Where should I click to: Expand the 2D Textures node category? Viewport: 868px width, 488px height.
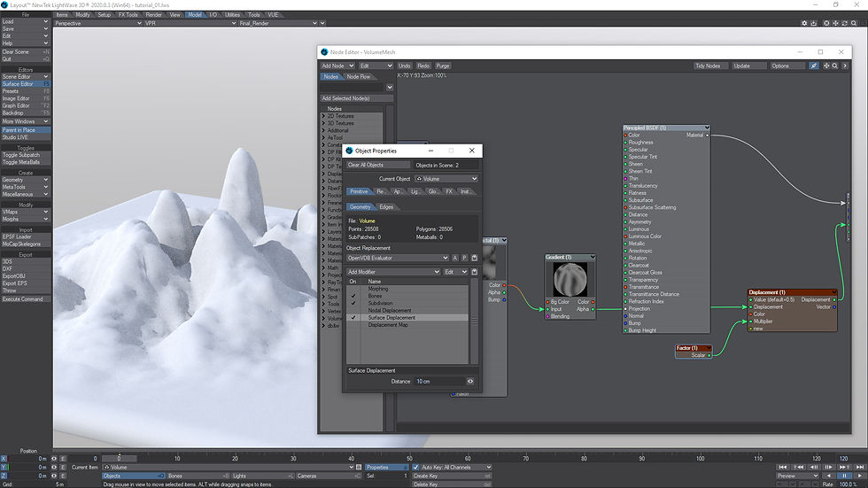324,116
